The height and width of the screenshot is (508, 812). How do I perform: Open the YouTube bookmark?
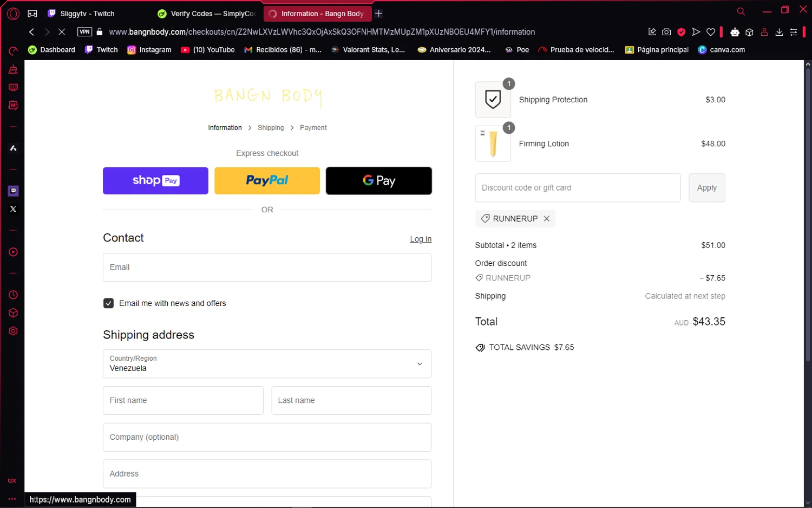click(208, 50)
